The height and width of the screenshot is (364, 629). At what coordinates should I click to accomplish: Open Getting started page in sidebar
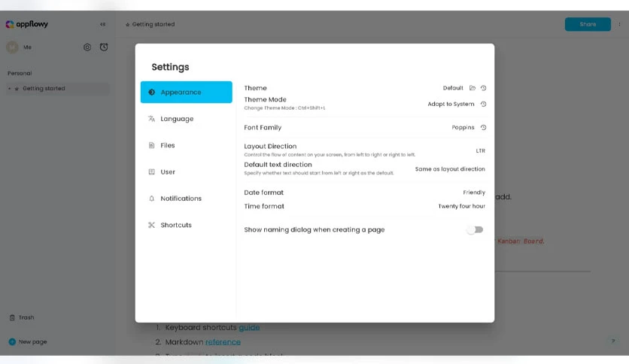[x=58, y=89]
